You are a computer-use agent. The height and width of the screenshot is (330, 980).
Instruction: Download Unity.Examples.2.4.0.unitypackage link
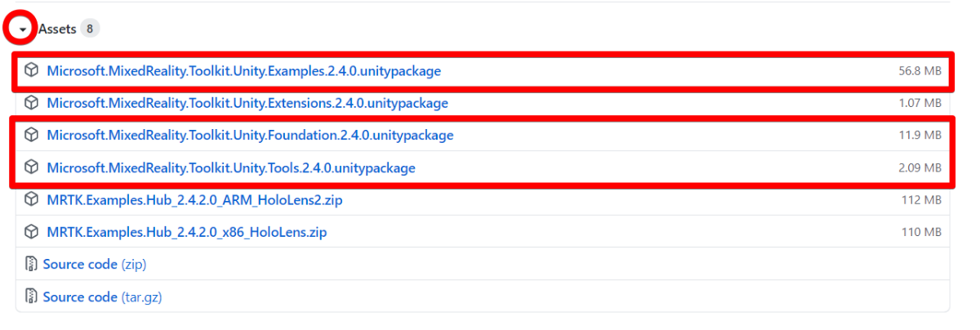(x=243, y=71)
